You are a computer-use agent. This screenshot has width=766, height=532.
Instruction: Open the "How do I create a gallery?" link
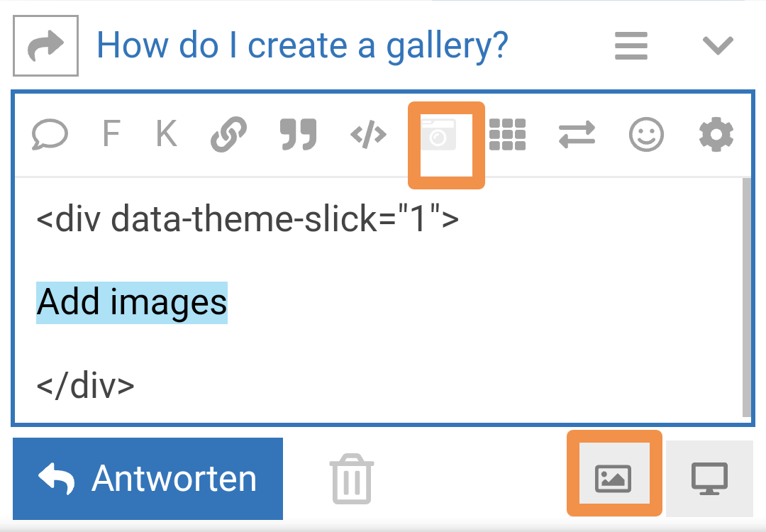302,46
